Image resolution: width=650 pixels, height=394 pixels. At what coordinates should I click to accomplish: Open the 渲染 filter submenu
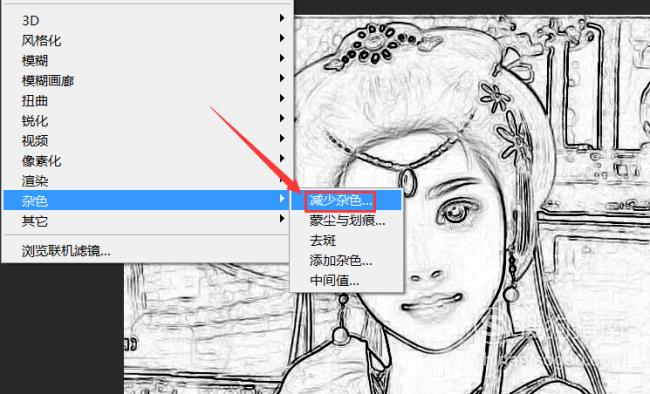(146, 180)
